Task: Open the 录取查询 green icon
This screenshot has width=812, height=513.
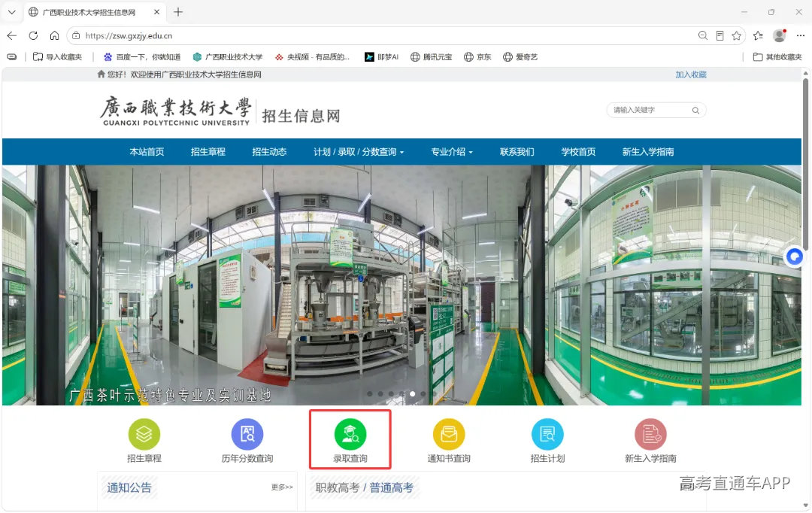Action: click(x=350, y=434)
